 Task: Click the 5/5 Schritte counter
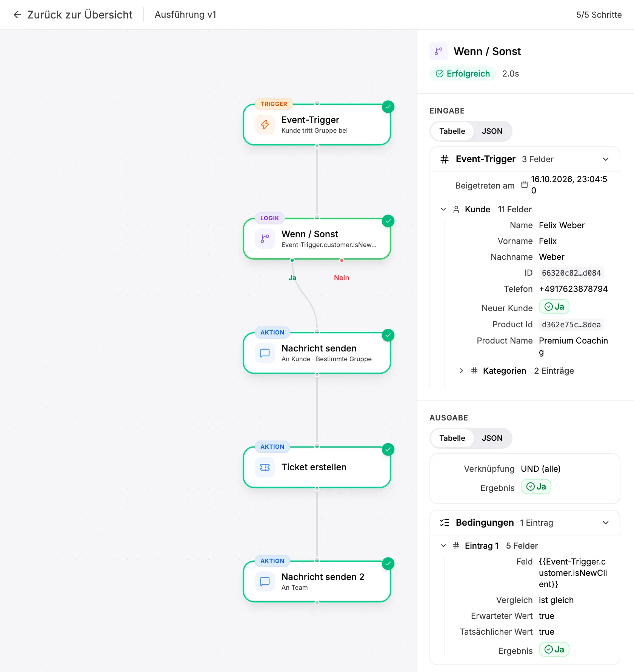click(599, 15)
